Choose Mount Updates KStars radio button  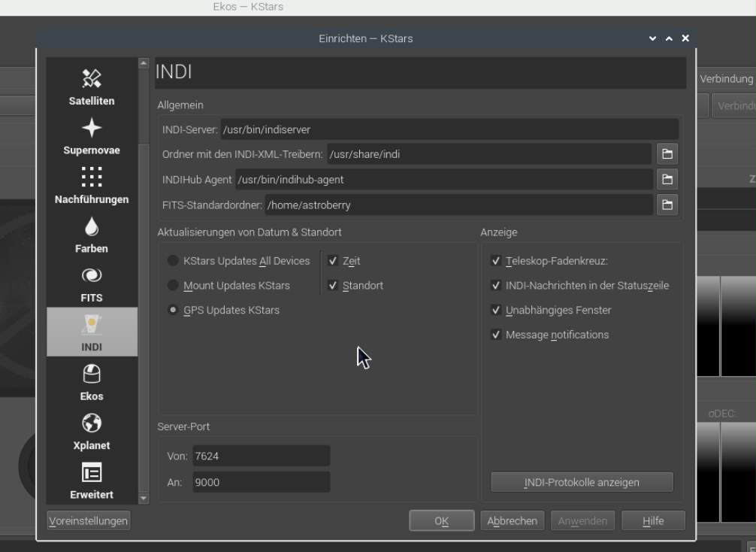point(173,285)
